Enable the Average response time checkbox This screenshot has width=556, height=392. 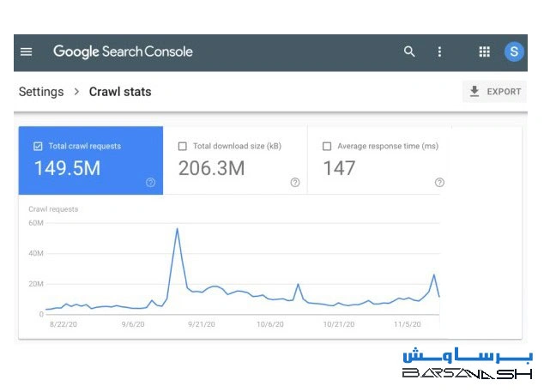pyautogui.click(x=326, y=147)
